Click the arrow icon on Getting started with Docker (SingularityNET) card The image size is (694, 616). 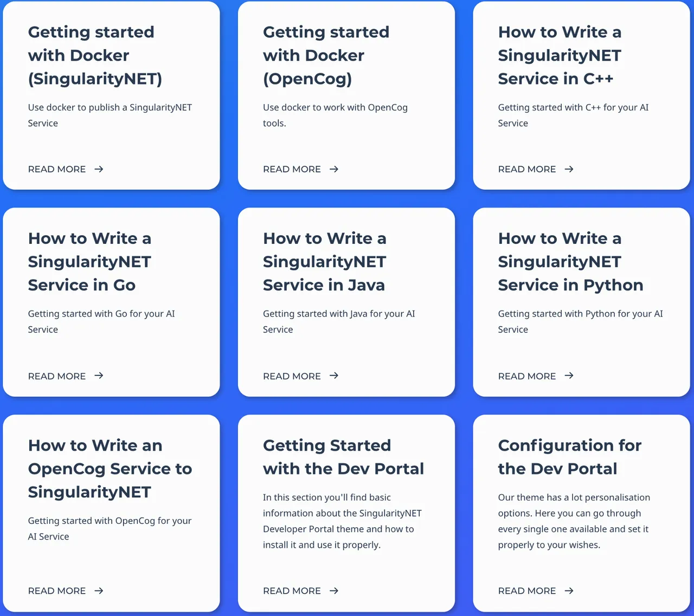coord(99,169)
